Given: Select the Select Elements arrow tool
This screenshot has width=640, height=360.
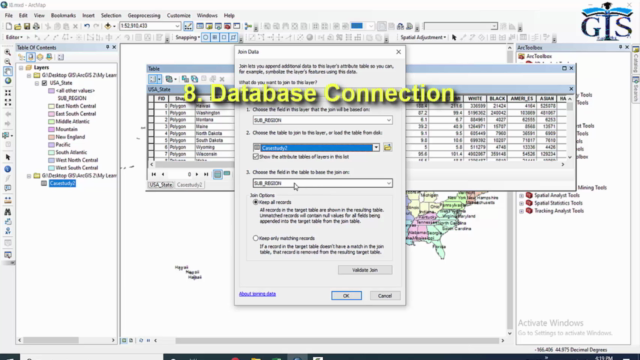Looking at the screenshot, I should (7, 157).
